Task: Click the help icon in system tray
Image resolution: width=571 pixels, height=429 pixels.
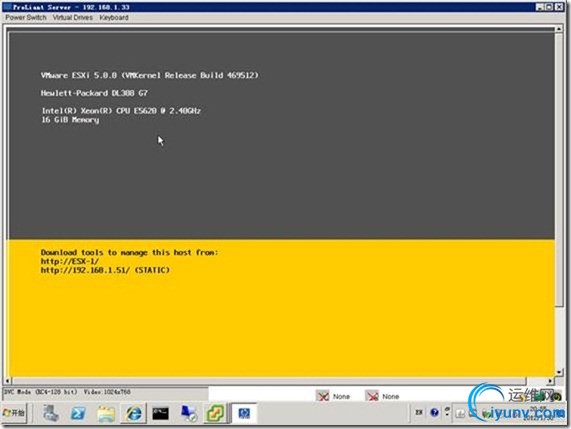Action: tap(434, 412)
